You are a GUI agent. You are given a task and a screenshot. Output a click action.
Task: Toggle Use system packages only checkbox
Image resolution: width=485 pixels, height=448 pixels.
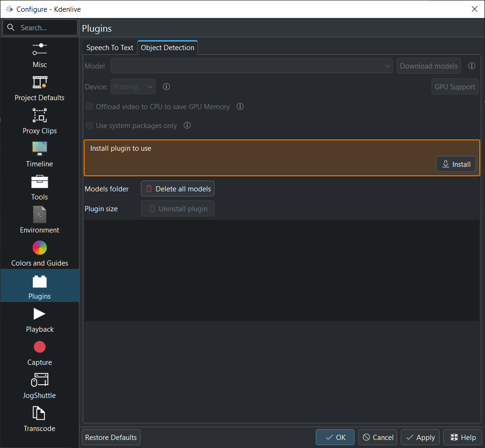coord(89,126)
